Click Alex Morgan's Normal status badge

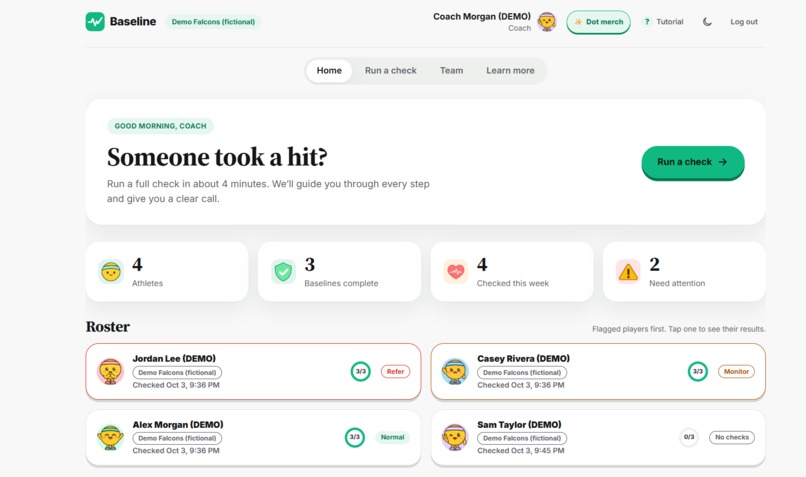(392, 437)
